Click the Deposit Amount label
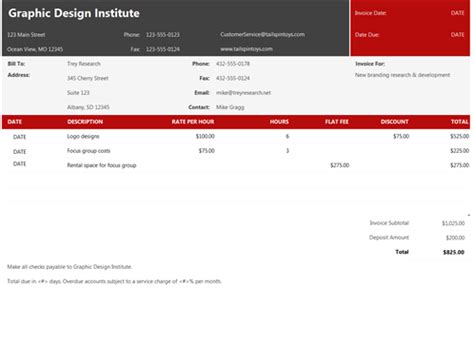The height and width of the screenshot is (363, 474). pos(389,238)
